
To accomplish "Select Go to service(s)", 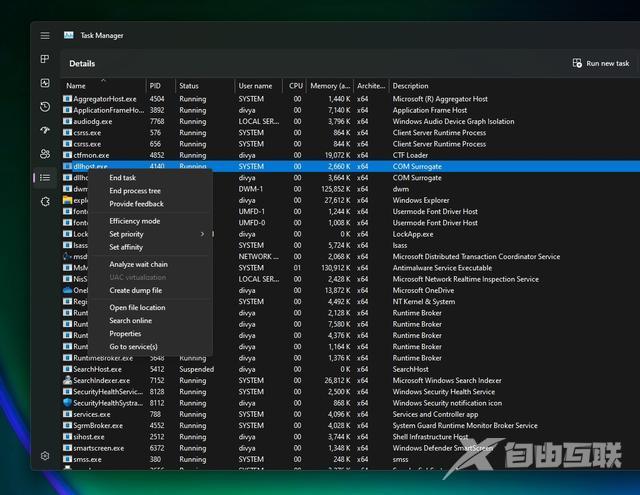I will pos(133,346).
